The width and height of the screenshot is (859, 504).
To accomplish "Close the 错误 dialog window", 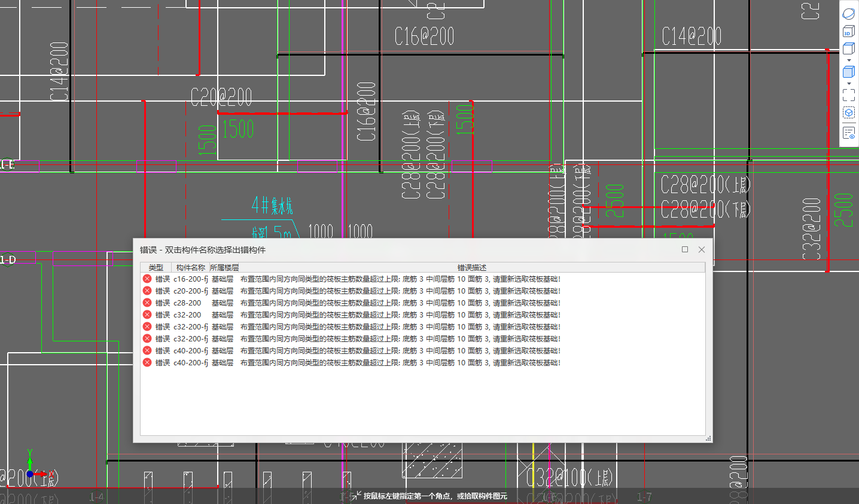I will (702, 249).
